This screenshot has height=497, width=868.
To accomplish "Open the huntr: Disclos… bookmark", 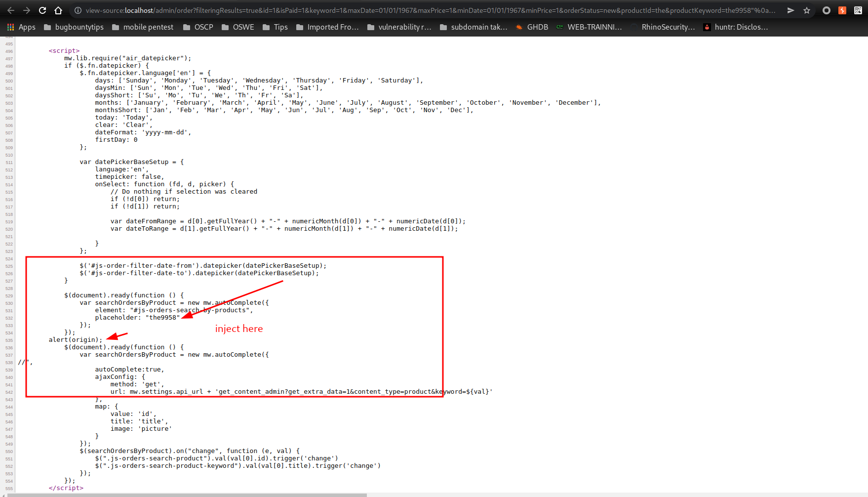I will [736, 27].
